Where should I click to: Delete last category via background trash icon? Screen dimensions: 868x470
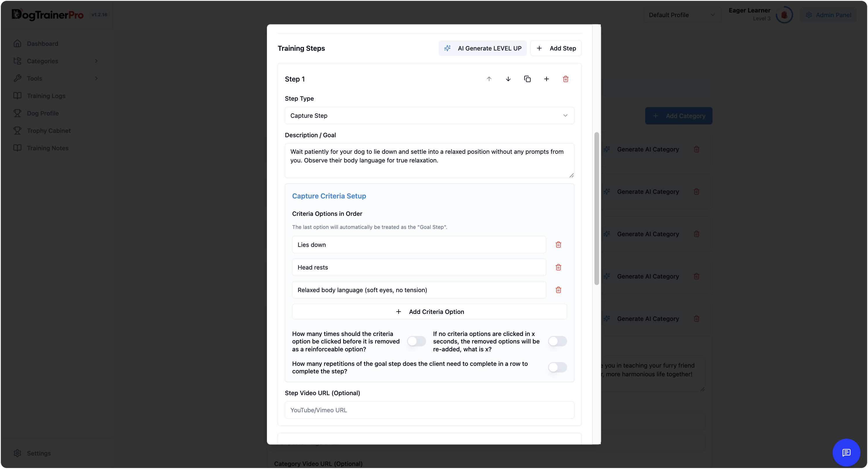tap(697, 319)
